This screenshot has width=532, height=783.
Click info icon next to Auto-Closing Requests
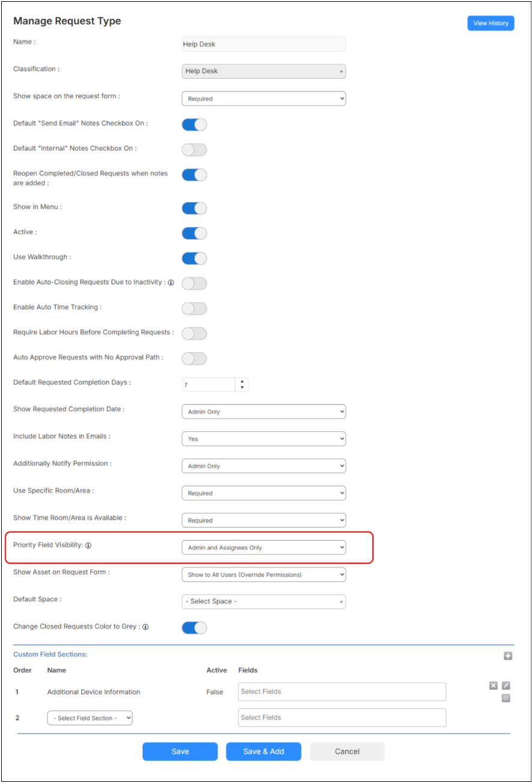[x=171, y=282]
